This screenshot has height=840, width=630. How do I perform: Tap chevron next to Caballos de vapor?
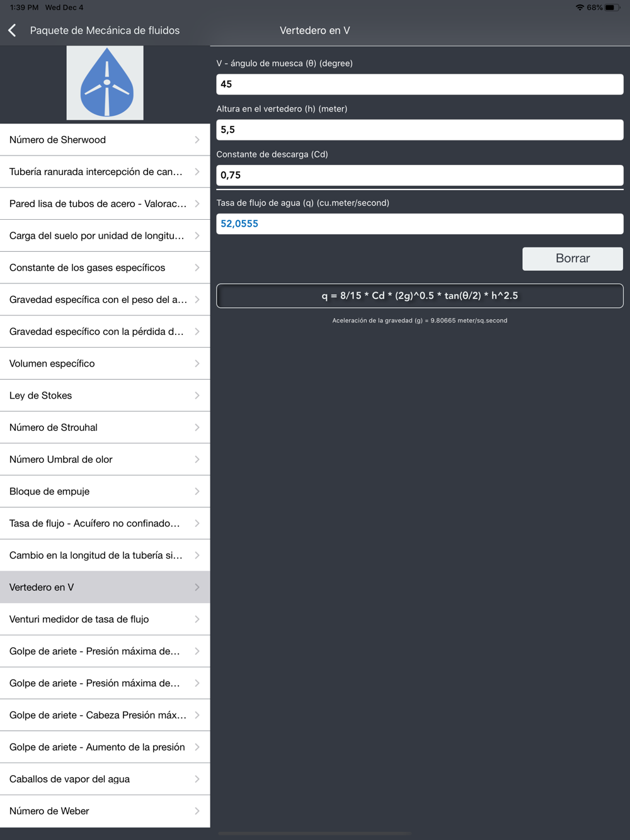197,780
